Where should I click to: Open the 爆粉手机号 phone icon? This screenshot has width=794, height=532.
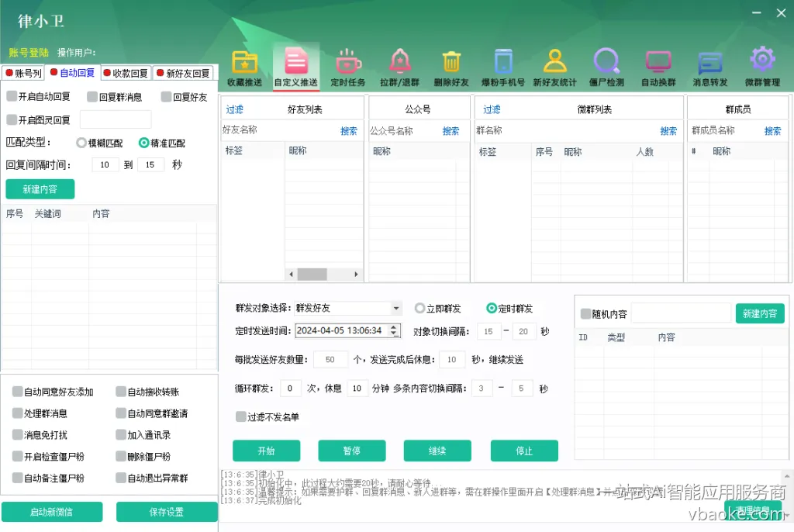point(502,68)
